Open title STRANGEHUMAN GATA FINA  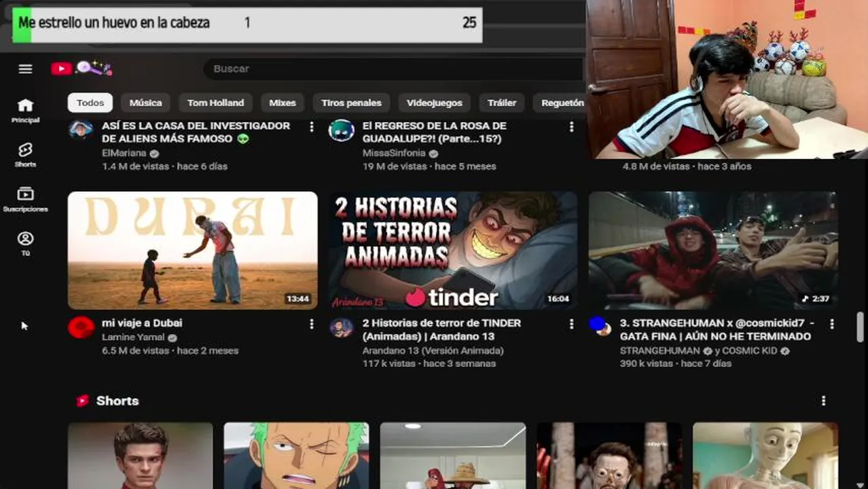[717, 329]
